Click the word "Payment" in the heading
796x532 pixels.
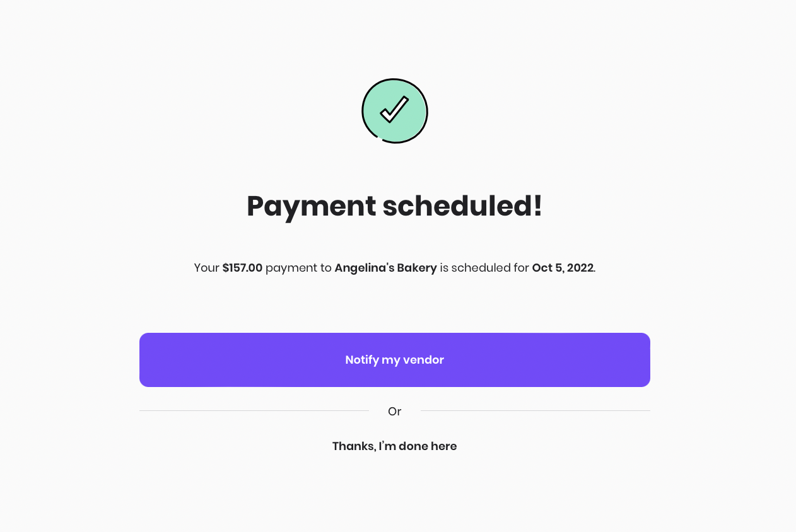(x=312, y=207)
